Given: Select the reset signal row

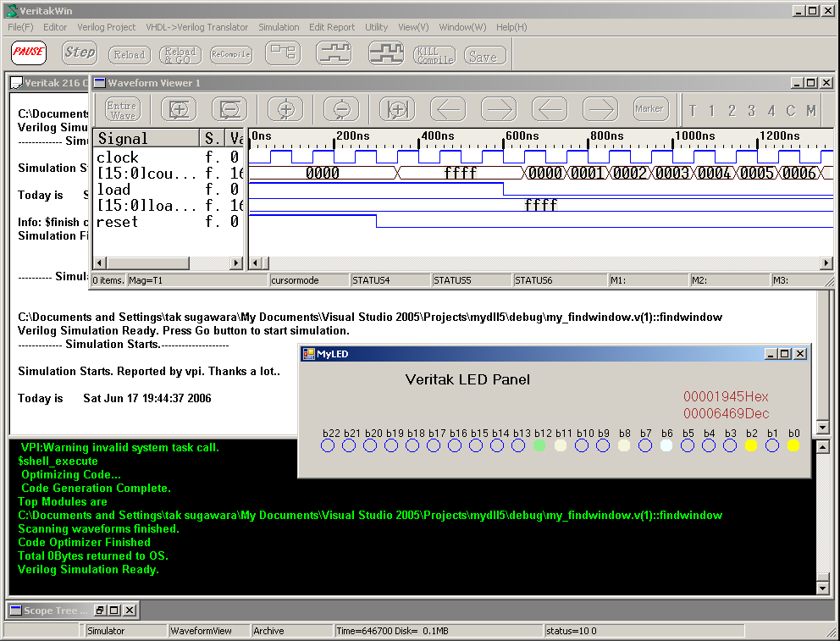Looking at the screenshot, I should [x=169, y=222].
